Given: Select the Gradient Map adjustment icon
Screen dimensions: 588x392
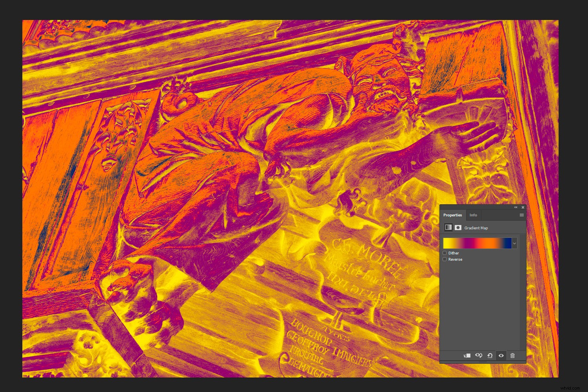Looking at the screenshot, I should [x=448, y=227].
